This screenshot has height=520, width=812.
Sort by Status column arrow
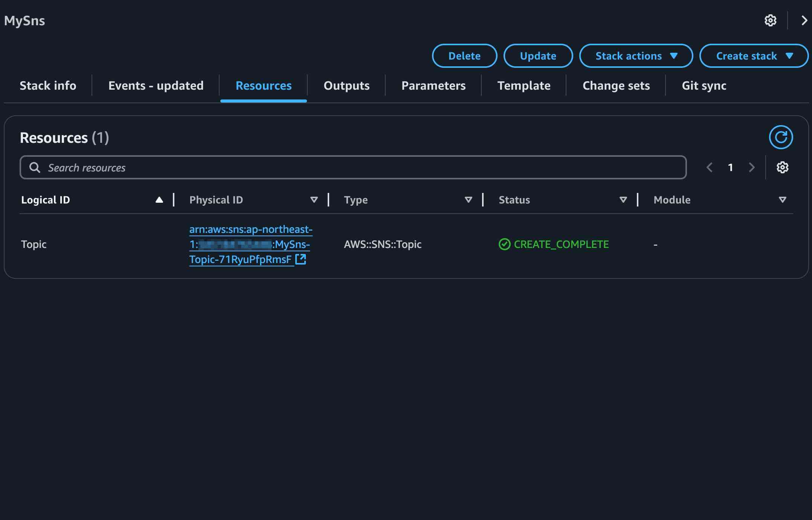click(623, 200)
